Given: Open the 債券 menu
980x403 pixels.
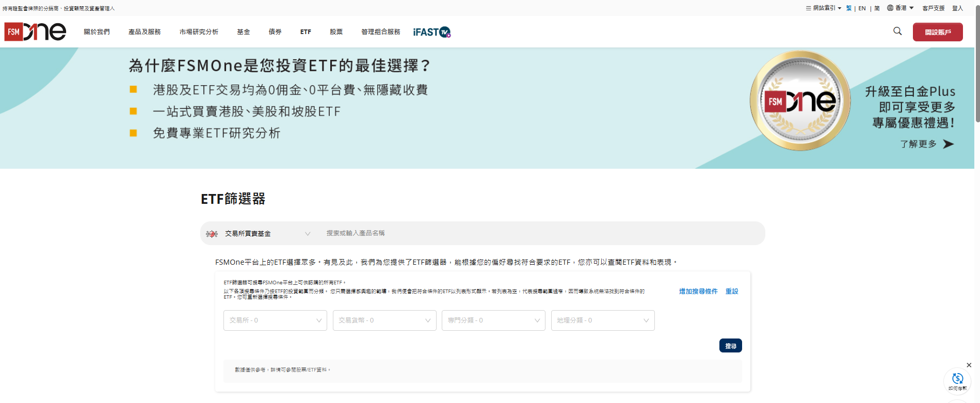Looking at the screenshot, I should coord(275,32).
